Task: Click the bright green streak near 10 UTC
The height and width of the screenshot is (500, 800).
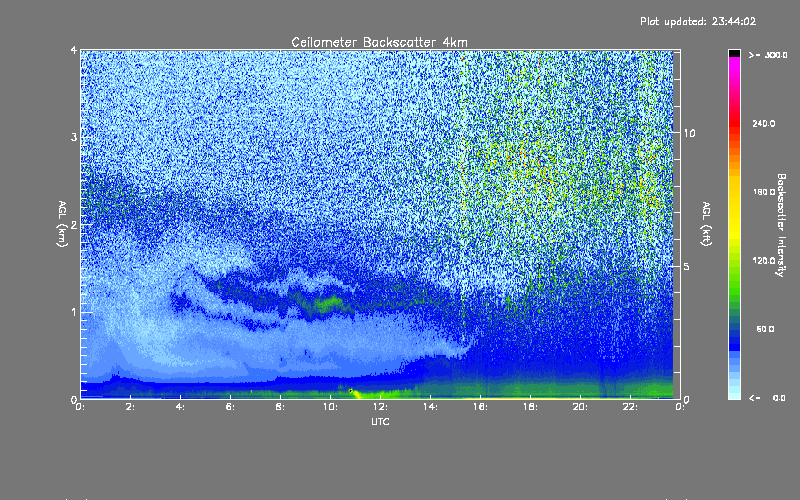Action: [x=327, y=303]
